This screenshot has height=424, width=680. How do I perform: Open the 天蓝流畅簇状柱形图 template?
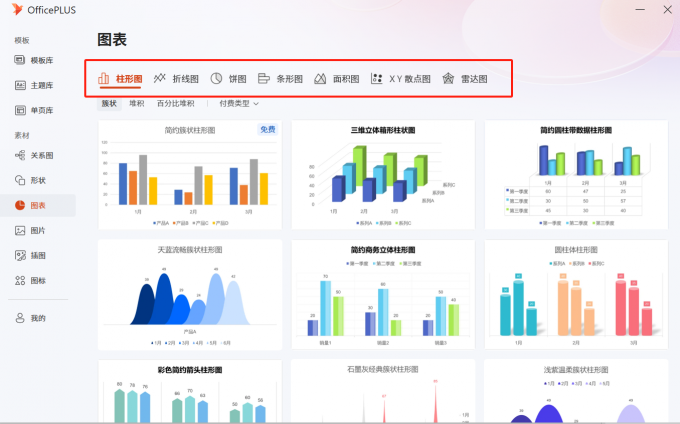click(190, 295)
